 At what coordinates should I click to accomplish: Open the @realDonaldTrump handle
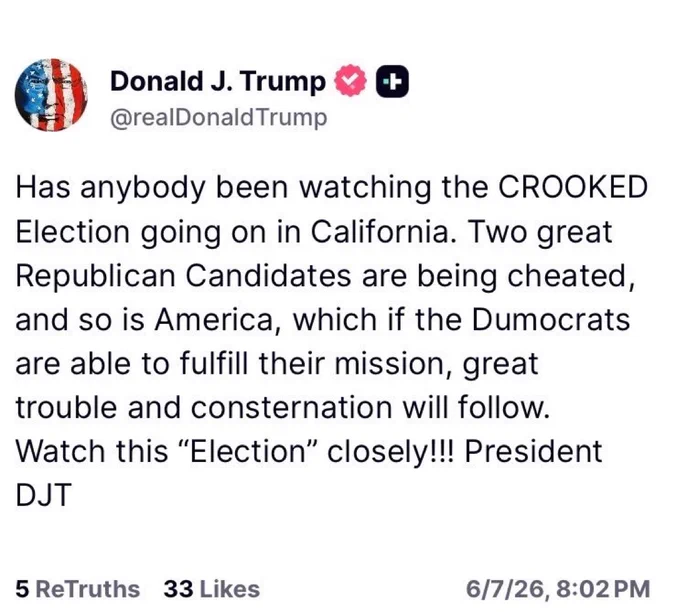coord(219,118)
